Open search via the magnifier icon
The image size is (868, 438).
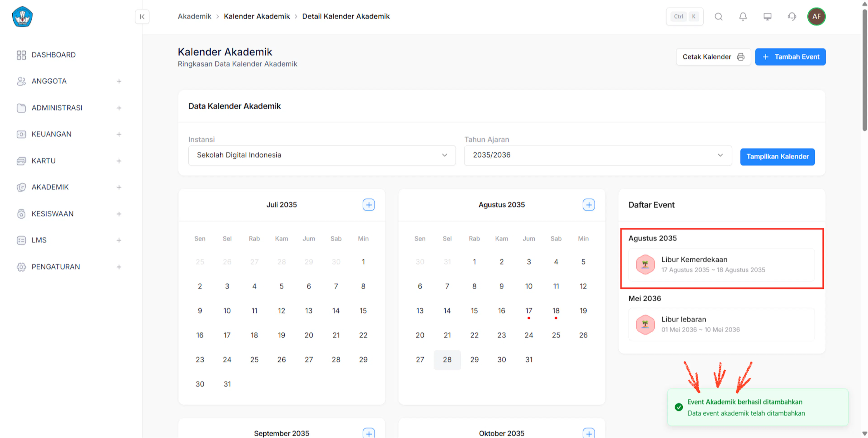(718, 17)
